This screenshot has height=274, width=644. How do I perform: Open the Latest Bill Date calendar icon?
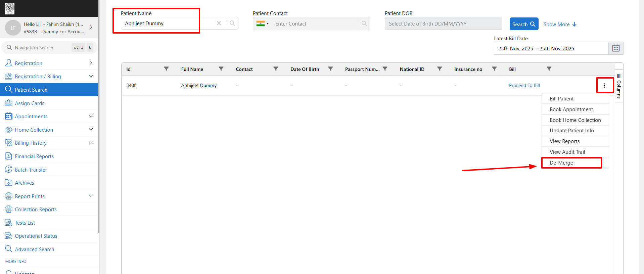[x=616, y=48]
